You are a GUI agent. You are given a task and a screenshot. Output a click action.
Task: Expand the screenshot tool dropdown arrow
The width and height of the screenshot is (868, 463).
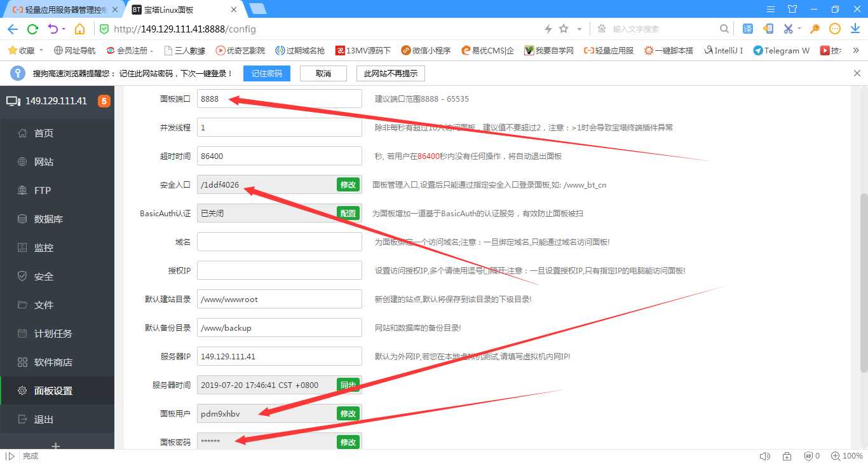click(799, 29)
